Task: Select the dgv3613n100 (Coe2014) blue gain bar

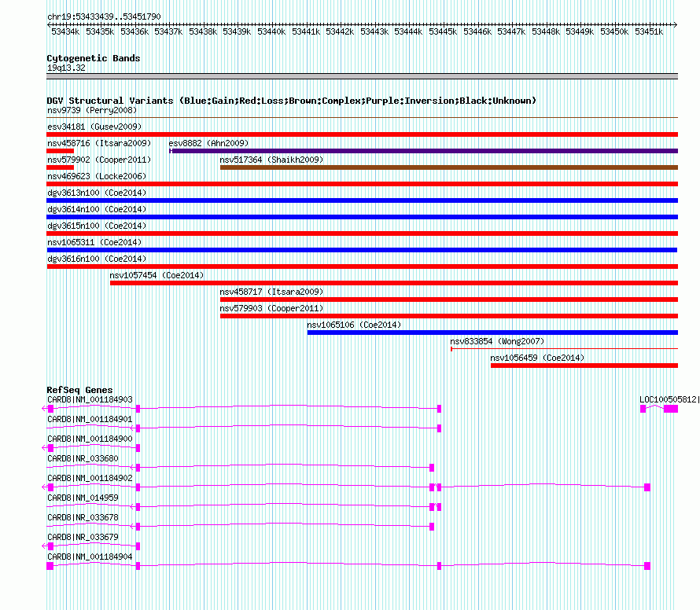Action: pos(362,200)
